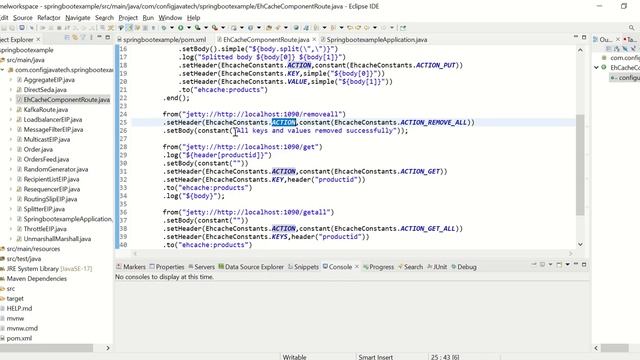Close the EhCacheComponentRoute.java editor tab
The height and width of the screenshot is (360, 640).
pyautogui.click(x=314, y=40)
